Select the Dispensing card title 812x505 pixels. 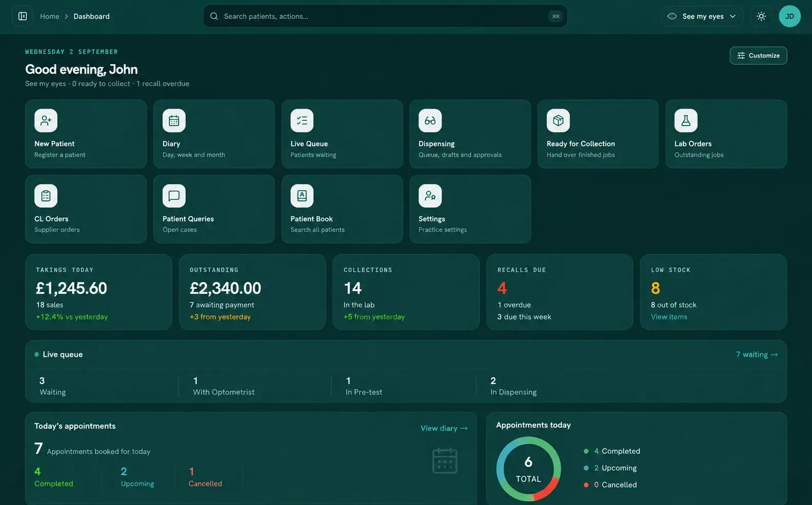[x=436, y=144]
